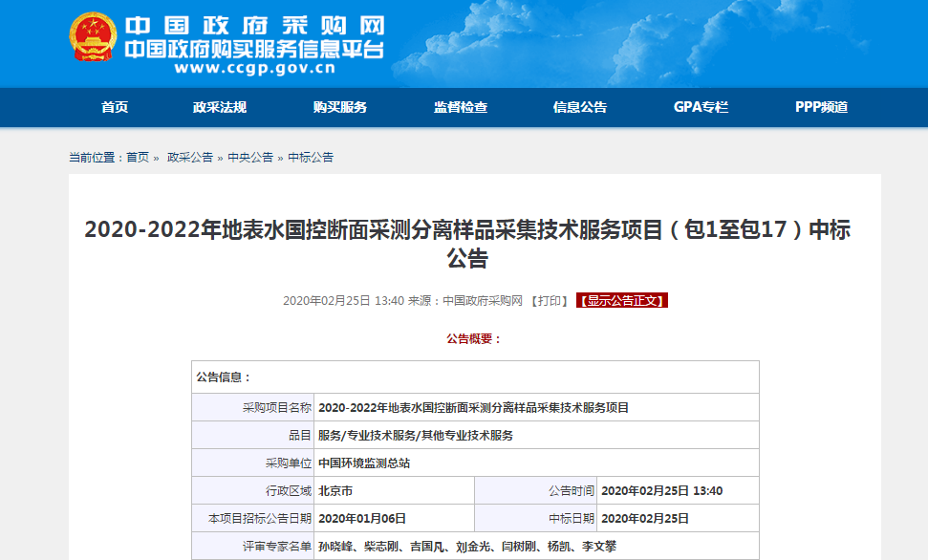Open 首页 in the blue navigation bar

[x=115, y=107]
